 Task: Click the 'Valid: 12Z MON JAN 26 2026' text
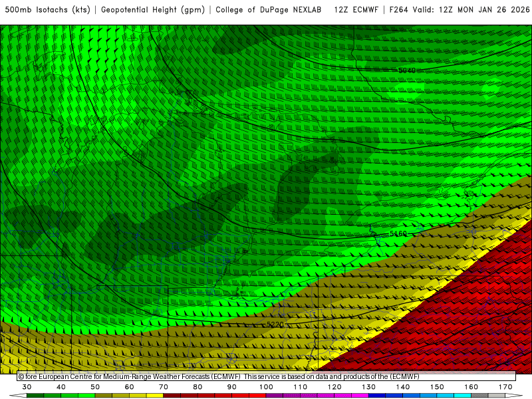click(471, 10)
